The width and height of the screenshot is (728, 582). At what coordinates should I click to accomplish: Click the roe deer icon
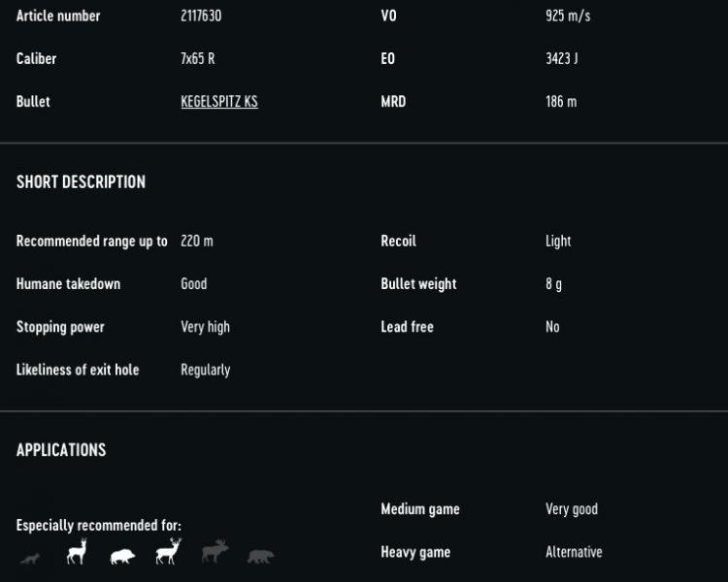point(77,552)
